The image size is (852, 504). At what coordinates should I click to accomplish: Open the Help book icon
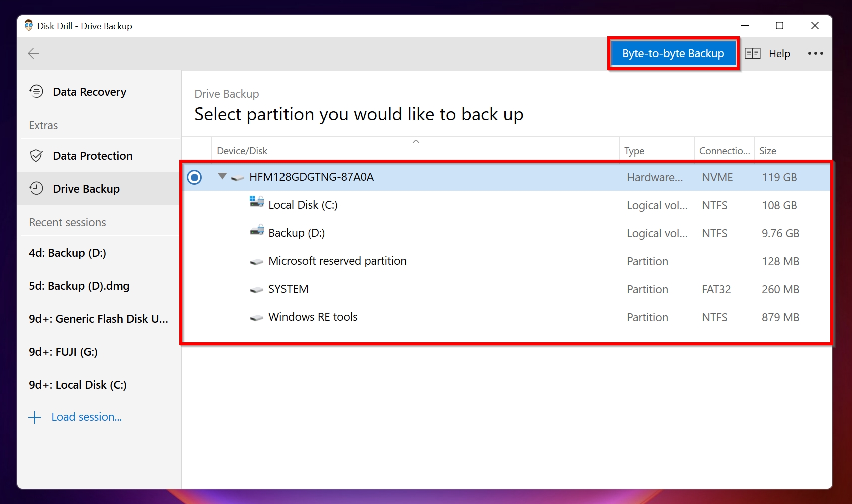752,53
